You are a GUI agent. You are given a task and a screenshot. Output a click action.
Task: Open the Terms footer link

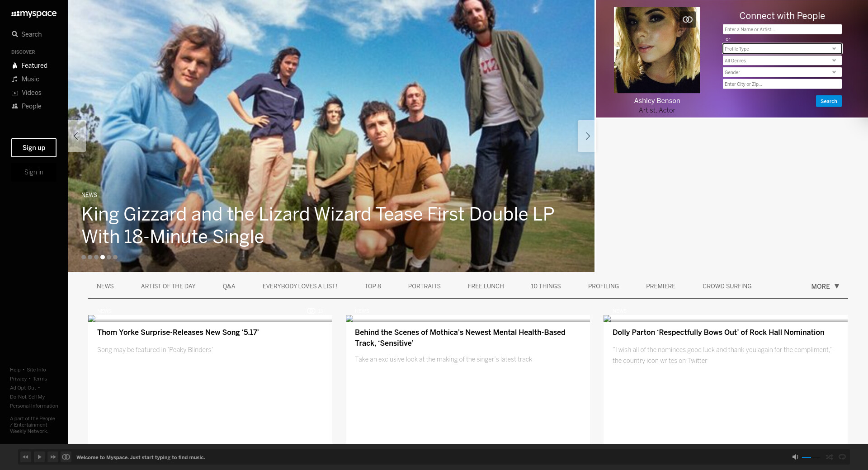(x=40, y=379)
